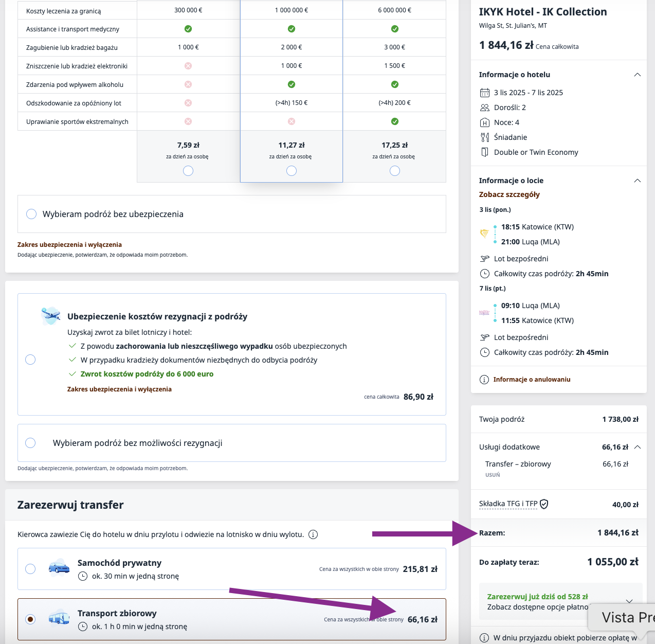Click clock icon for outbound travel time

coord(485,274)
